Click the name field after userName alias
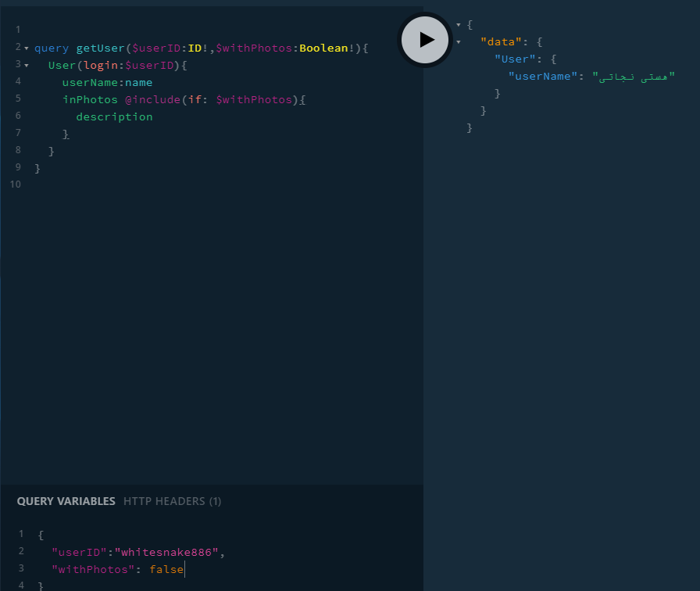The width and height of the screenshot is (700, 591). [139, 83]
